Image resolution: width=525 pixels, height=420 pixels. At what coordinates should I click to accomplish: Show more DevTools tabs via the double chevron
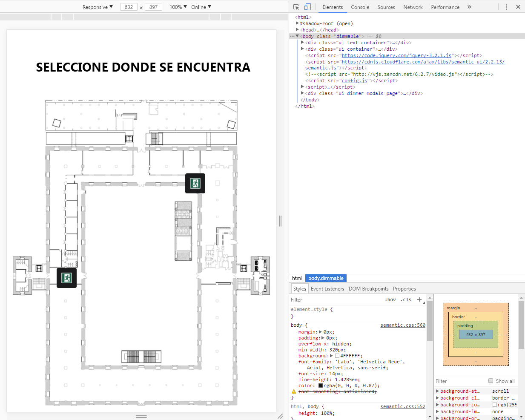click(469, 7)
